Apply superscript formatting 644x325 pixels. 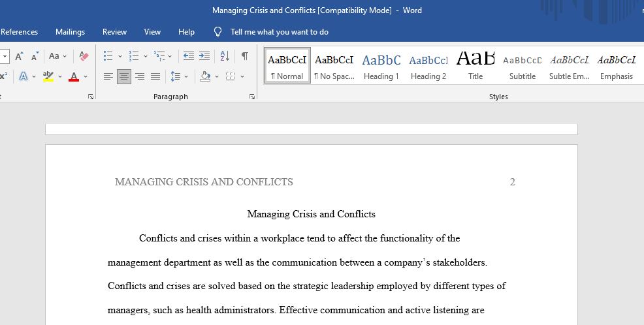click(x=4, y=76)
